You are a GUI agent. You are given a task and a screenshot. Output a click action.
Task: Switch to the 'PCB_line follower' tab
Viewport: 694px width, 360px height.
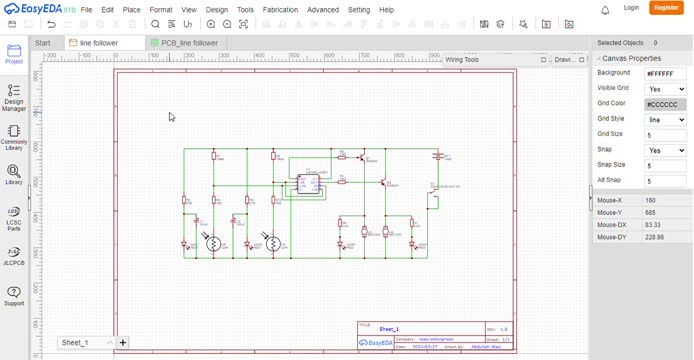185,43
